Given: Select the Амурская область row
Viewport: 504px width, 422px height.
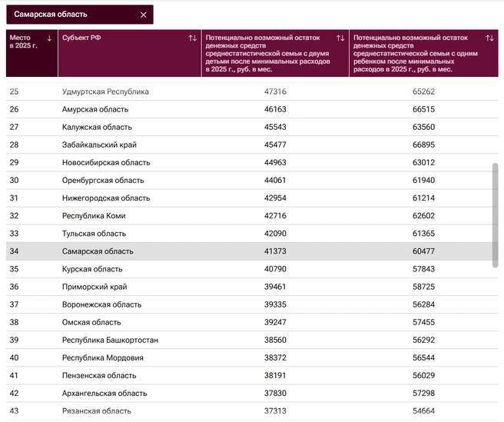Looking at the screenshot, I should click(252, 109).
